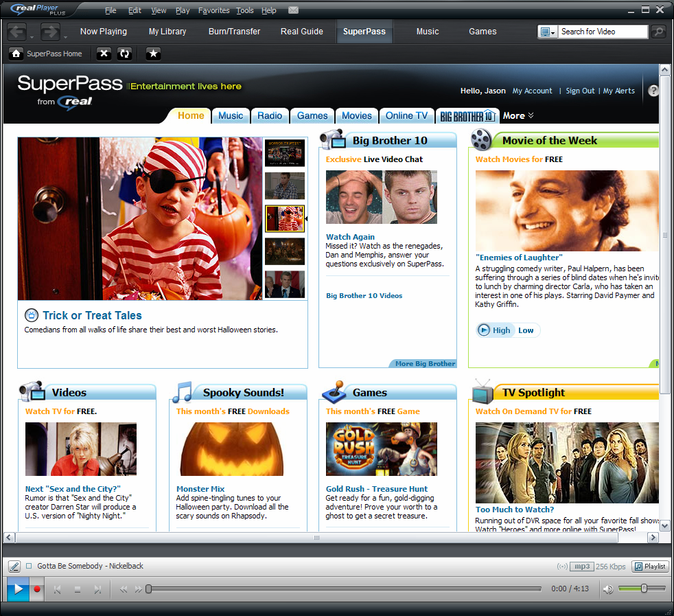Image resolution: width=674 pixels, height=616 pixels.
Task: Select the horror movie thumbnail in carousel
Action: 285,152
